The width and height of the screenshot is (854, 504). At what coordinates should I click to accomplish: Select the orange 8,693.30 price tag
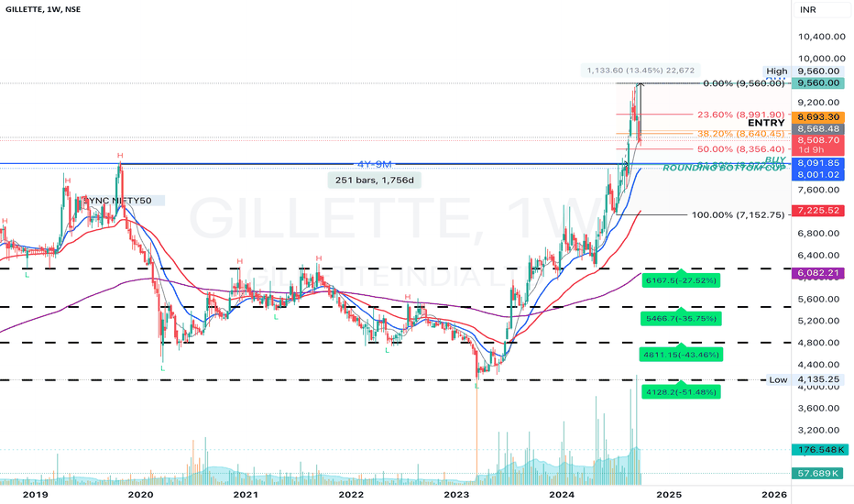(x=818, y=117)
